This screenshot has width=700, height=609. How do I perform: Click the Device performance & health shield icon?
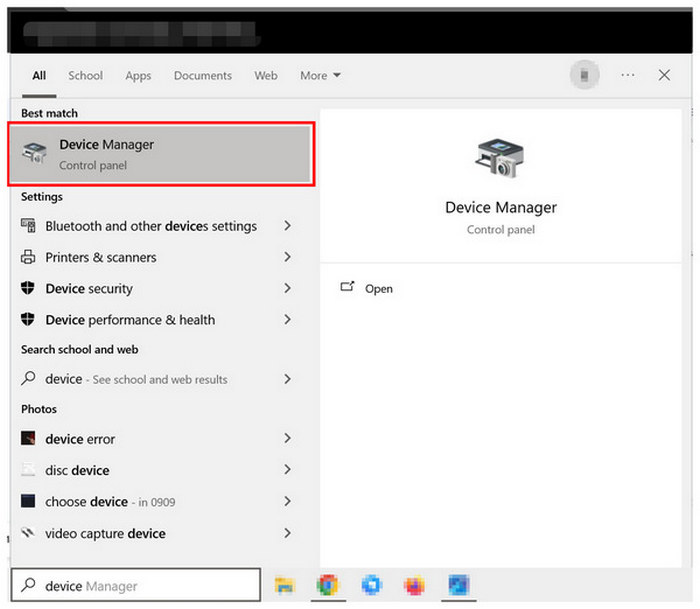click(x=29, y=320)
